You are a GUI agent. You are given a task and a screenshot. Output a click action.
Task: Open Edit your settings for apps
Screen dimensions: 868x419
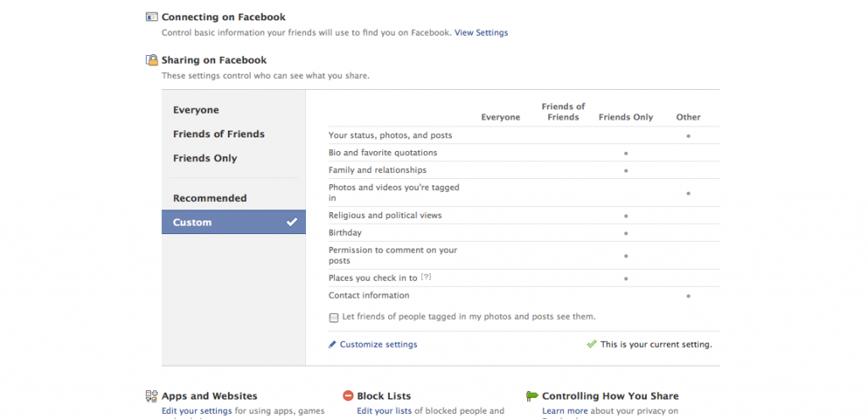pos(197,411)
